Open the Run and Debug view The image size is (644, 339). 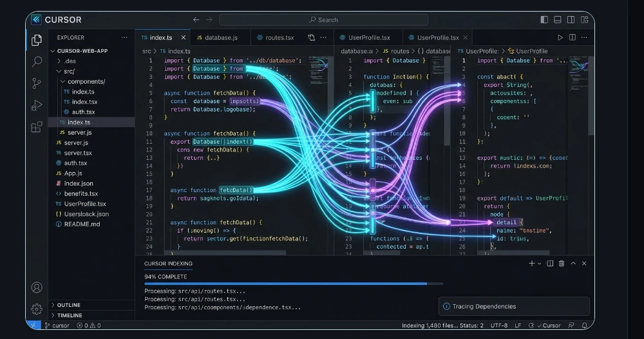[x=37, y=105]
